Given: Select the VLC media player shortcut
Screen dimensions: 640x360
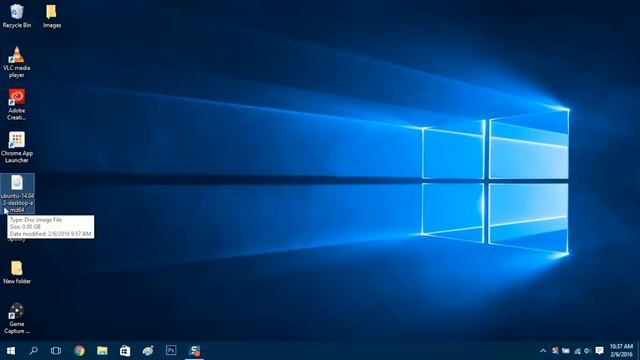Looking at the screenshot, I should (17, 62).
